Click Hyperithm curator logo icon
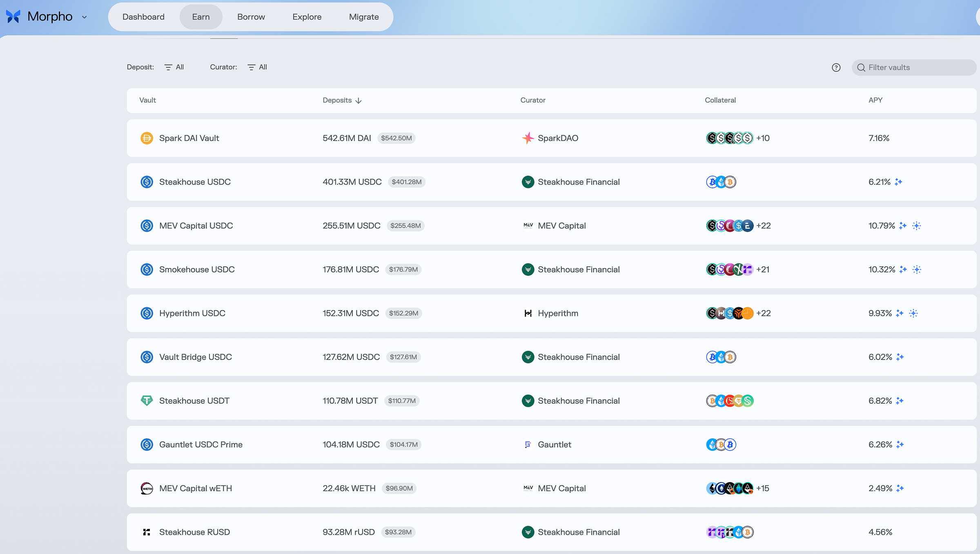Image resolution: width=980 pixels, height=554 pixels. tap(528, 313)
